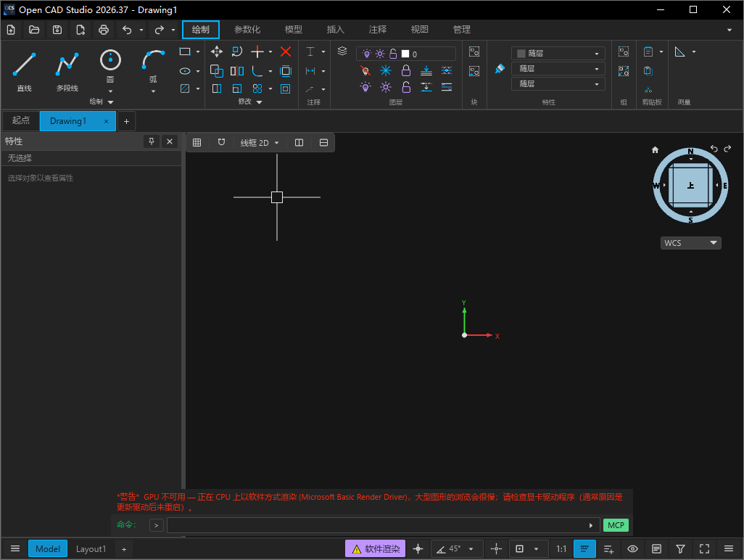Expand the 绘制 panel arrow
Screen dimensions: 744x560
point(110,102)
